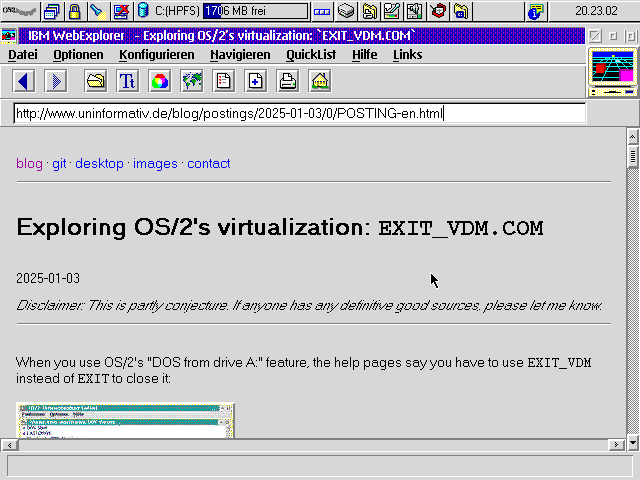Open the color wheel settings icon

pyautogui.click(x=160, y=81)
